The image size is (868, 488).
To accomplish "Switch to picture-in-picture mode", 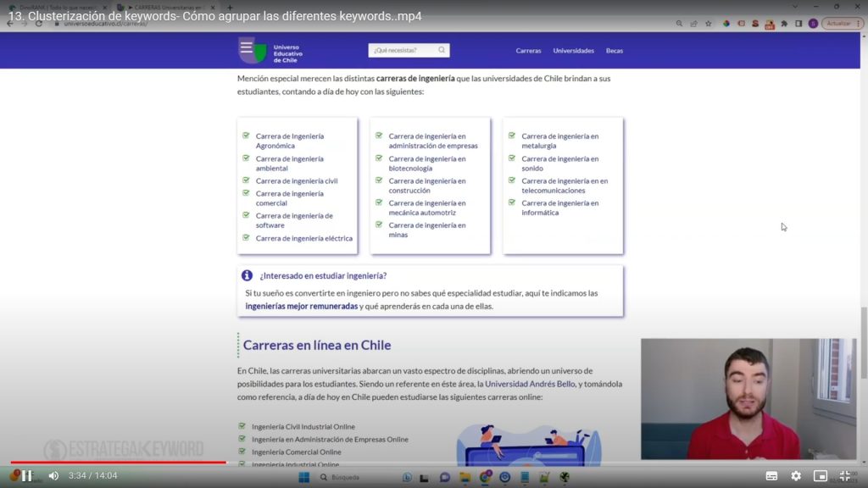I will [821, 476].
